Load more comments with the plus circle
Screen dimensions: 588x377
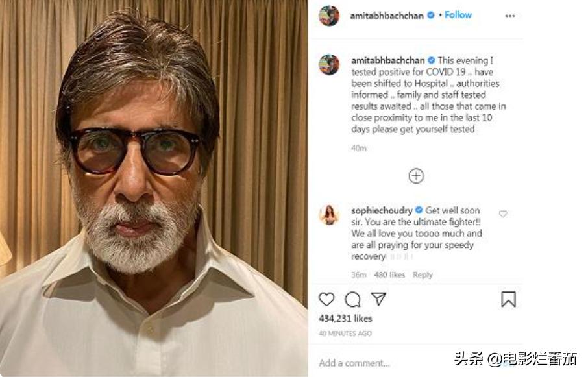tap(416, 176)
